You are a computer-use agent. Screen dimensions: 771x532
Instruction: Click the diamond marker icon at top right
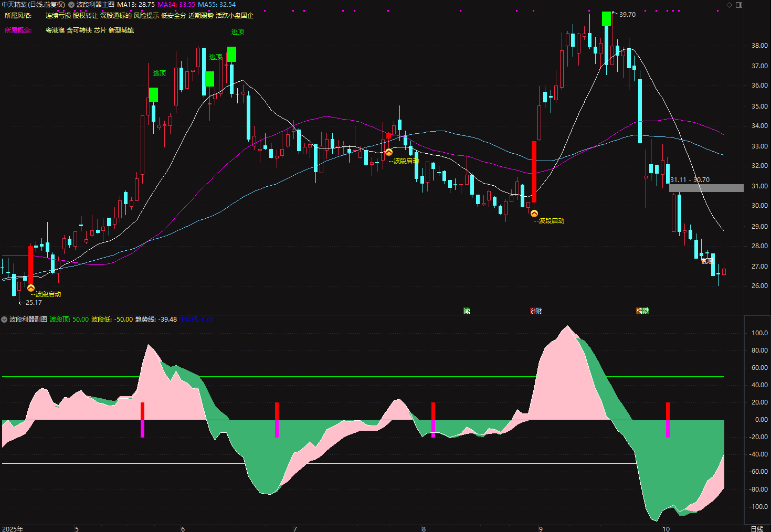point(729,5)
